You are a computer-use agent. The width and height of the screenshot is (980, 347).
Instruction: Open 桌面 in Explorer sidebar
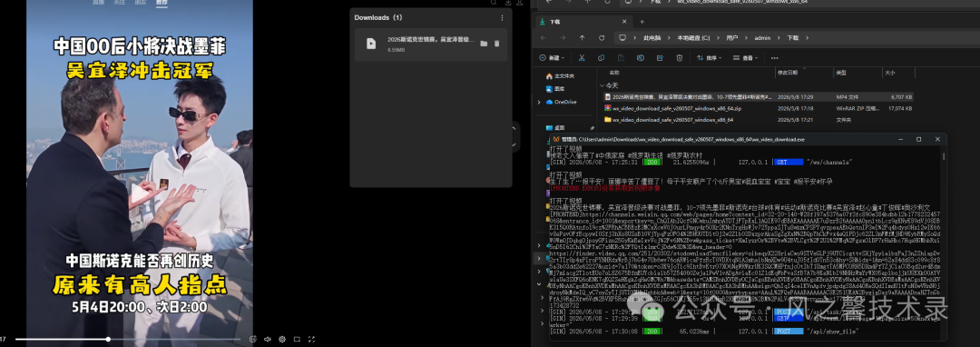pyautogui.click(x=555, y=127)
